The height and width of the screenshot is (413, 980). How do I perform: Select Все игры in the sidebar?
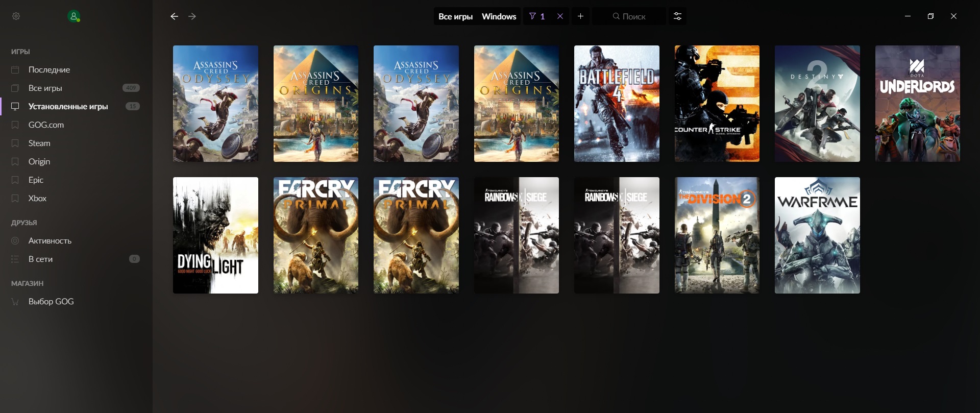(x=76, y=88)
